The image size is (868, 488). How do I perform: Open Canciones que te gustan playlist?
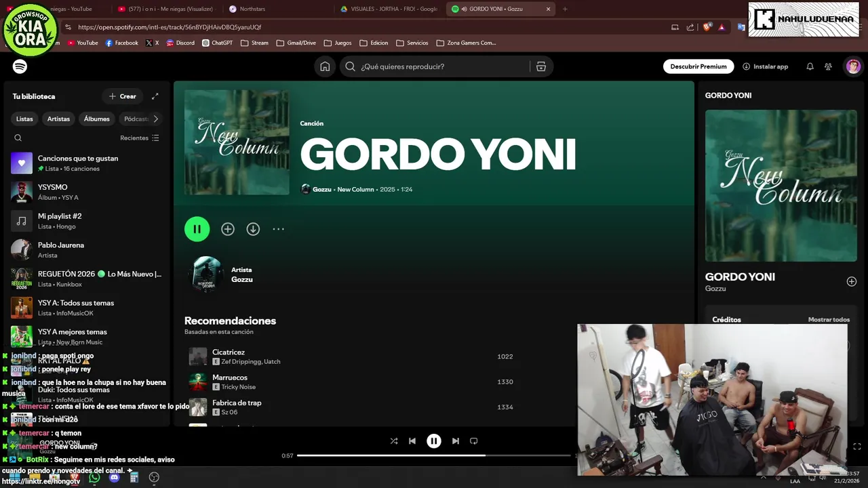click(x=87, y=163)
